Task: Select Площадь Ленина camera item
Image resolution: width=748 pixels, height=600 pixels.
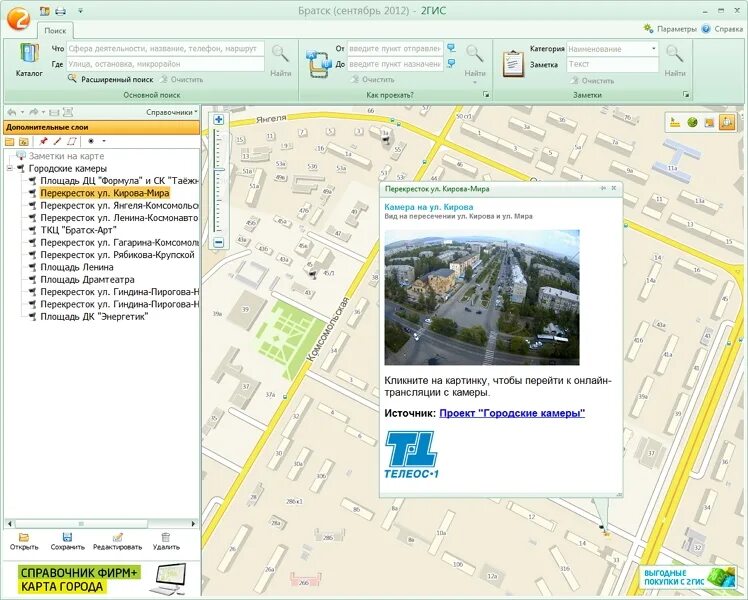Action: 77,267
